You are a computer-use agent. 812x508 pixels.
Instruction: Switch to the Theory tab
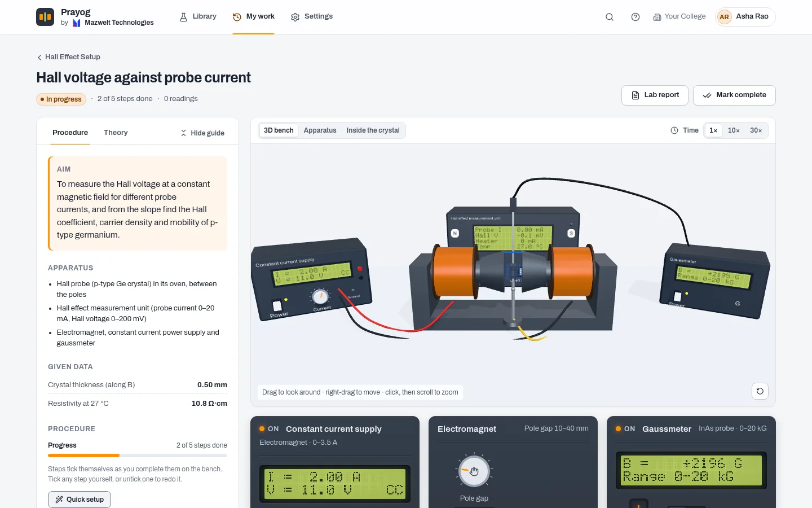[x=116, y=133]
